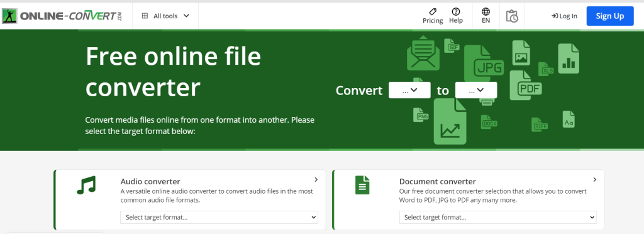The image size is (644, 234).
Task: Open the Help page
Action: coord(456,16)
